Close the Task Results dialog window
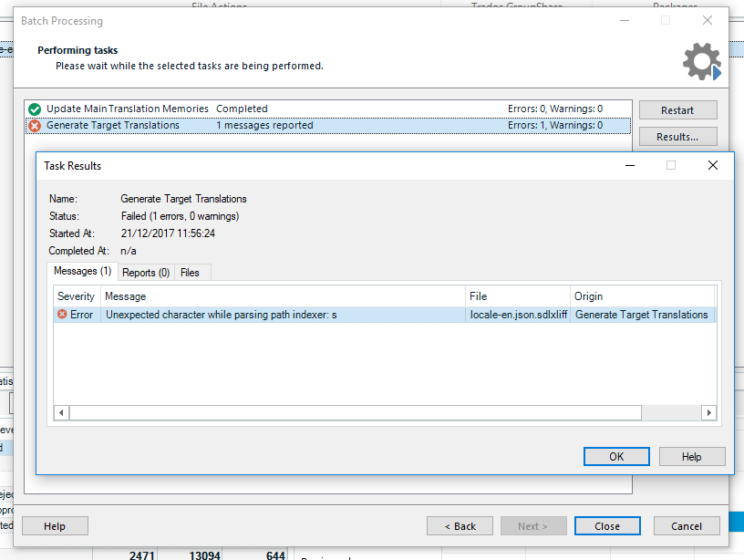This screenshot has width=744, height=560. coord(713,165)
